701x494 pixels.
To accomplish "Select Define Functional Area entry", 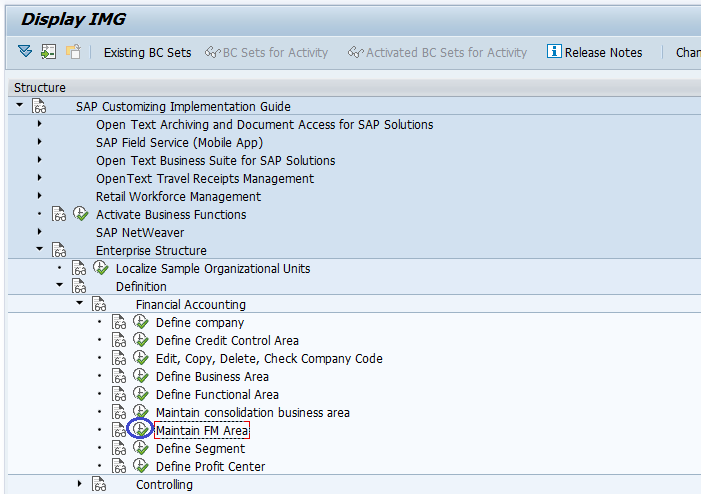I will [x=217, y=395].
